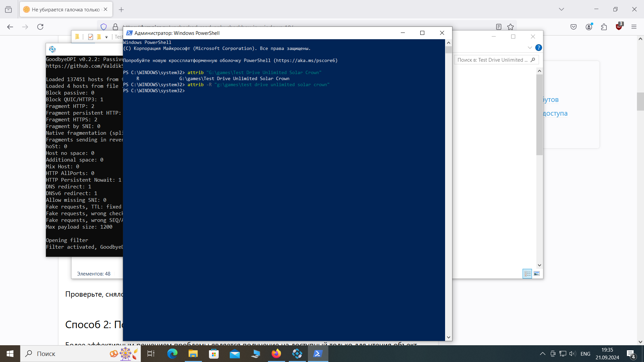This screenshot has height=362, width=644.
Task: Switch Explorer to details view layout
Action: pos(527,274)
